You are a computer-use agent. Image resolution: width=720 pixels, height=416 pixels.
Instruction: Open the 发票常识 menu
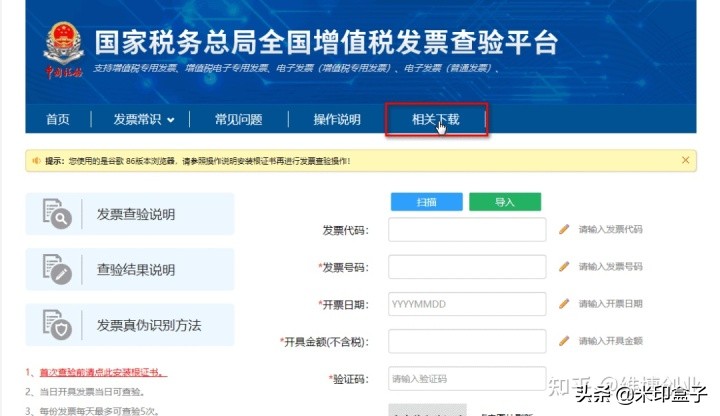[137, 119]
